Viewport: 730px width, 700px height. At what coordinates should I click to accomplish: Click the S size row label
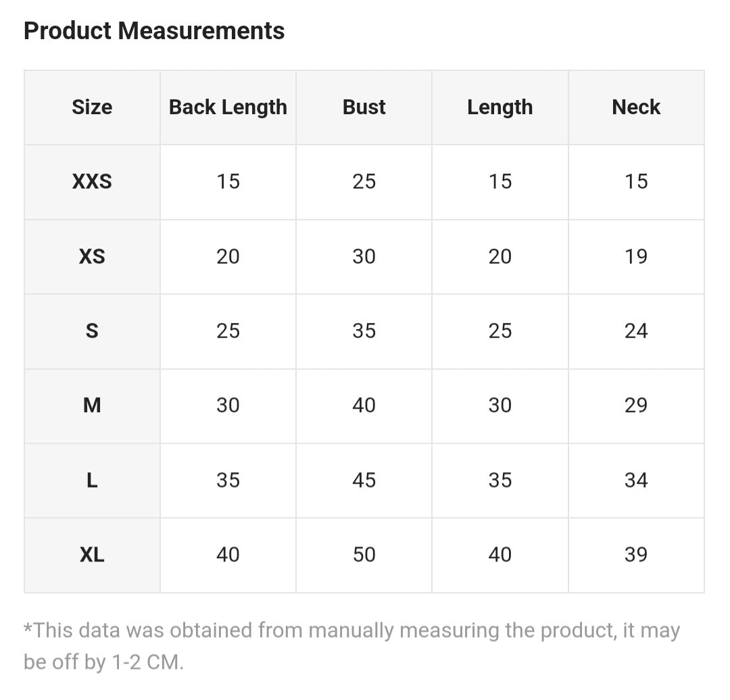coord(92,331)
